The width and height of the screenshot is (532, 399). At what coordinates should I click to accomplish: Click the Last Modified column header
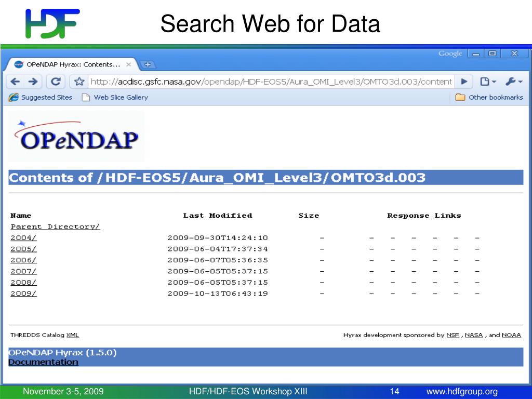[x=218, y=216]
